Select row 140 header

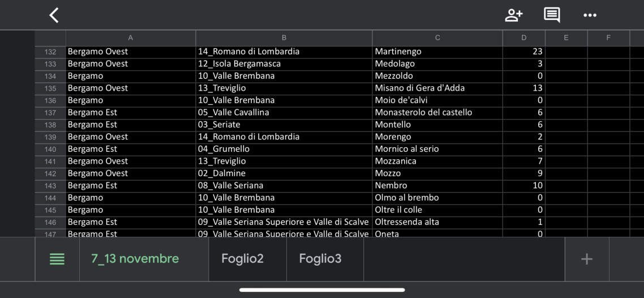(x=50, y=149)
